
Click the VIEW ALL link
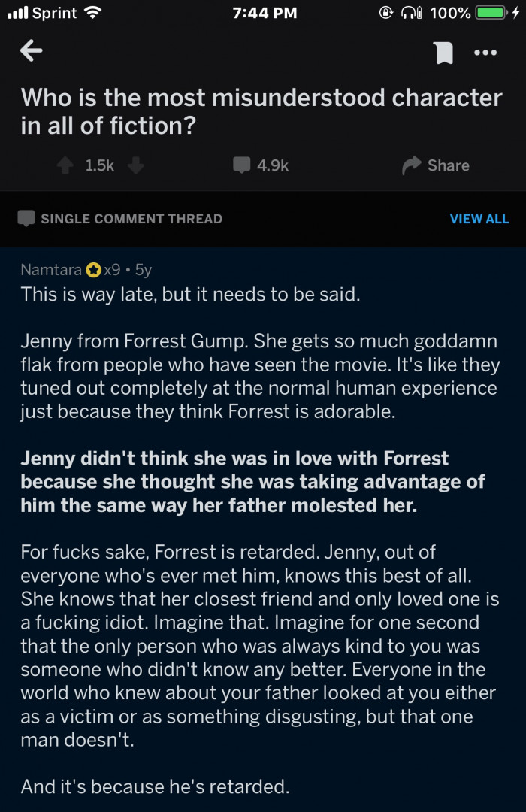tap(479, 219)
